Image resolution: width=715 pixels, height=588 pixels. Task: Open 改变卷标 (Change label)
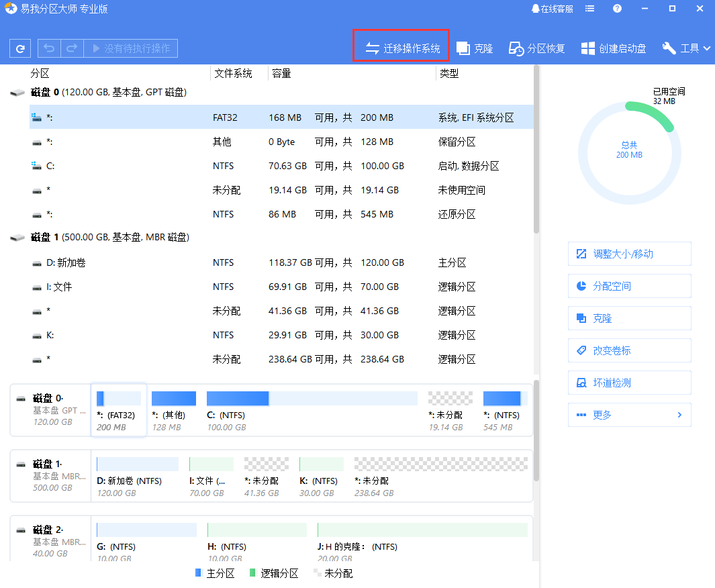(629, 350)
